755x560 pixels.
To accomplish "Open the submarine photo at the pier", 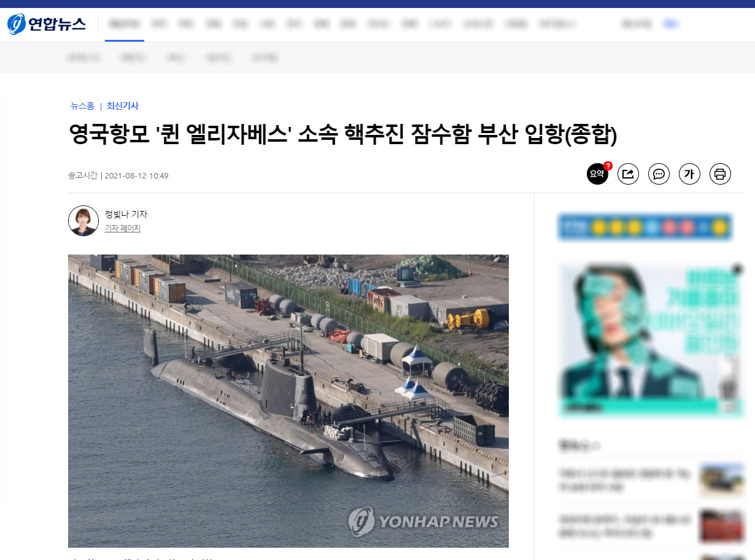I will coord(288,401).
